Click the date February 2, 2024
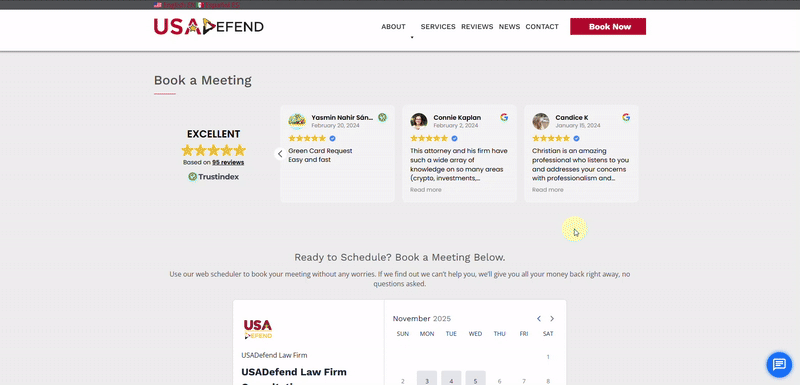800x385 pixels. tap(456, 125)
